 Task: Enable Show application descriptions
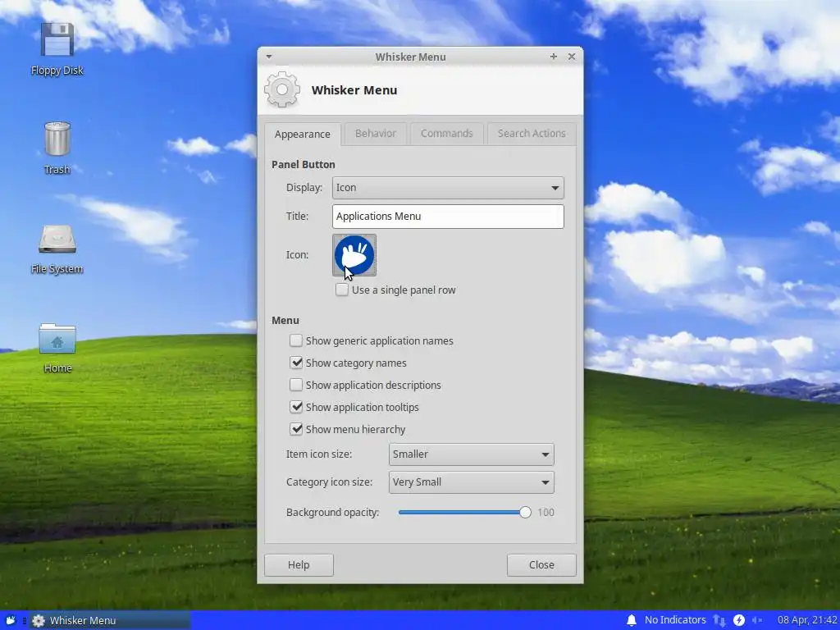coord(295,385)
